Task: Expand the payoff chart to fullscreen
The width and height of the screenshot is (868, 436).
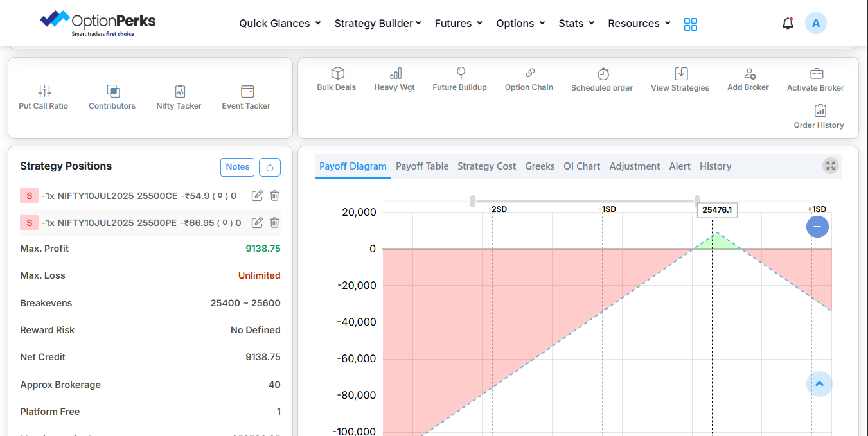Action: click(831, 166)
